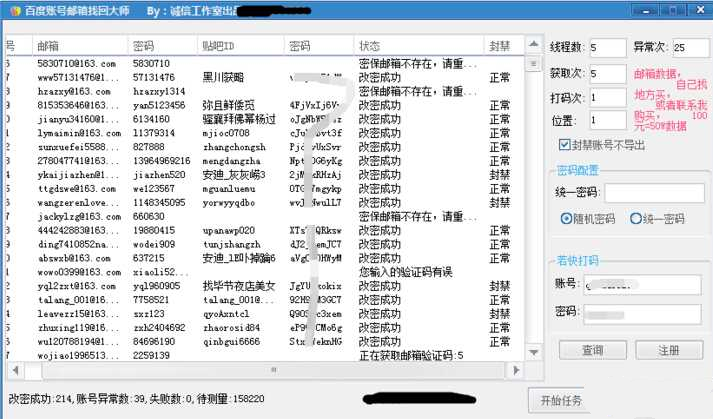Screen dimensions: 713x419
Task: Click status text 正在获取邮箱验证码:5
Action: click(x=411, y=355)
